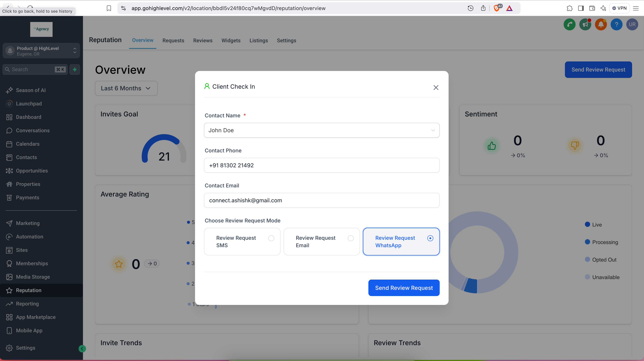644x361 pixels.
Task: Click the thumbs-down negative sentiment icon
Action: (575, 145)
